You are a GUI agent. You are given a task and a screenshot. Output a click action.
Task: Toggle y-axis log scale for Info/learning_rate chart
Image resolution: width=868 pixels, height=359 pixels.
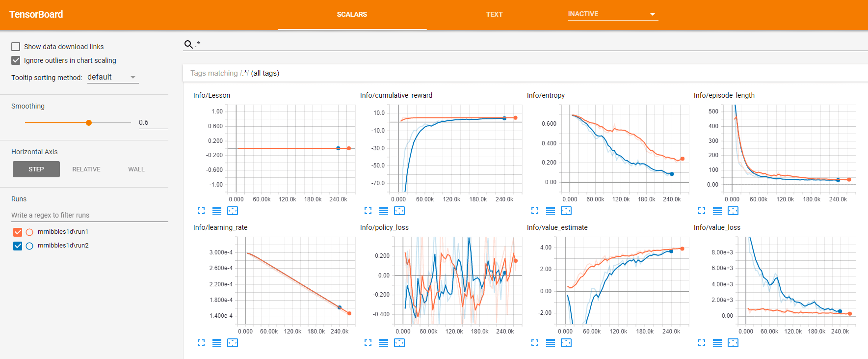click(x=217, y=343)
